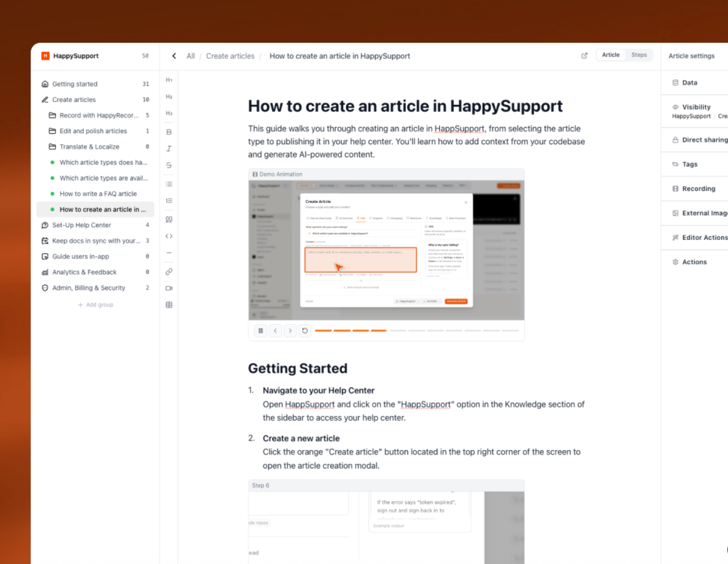This screenshot has height=564, width=728.
Task: Go to previous demo animation step
Action: [276, 331]
